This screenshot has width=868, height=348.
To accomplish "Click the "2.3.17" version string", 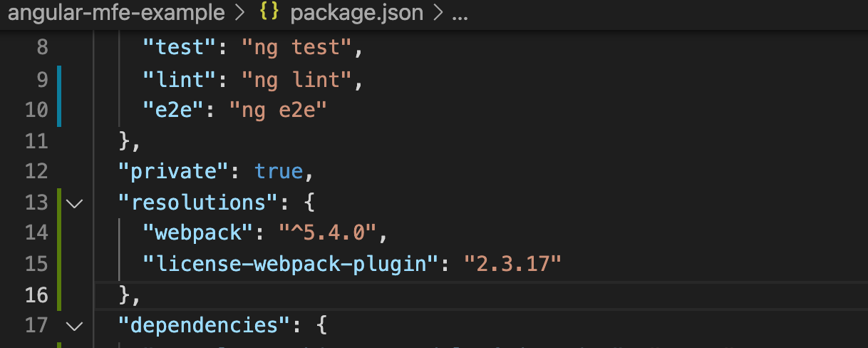I will [x=512, y=265].
